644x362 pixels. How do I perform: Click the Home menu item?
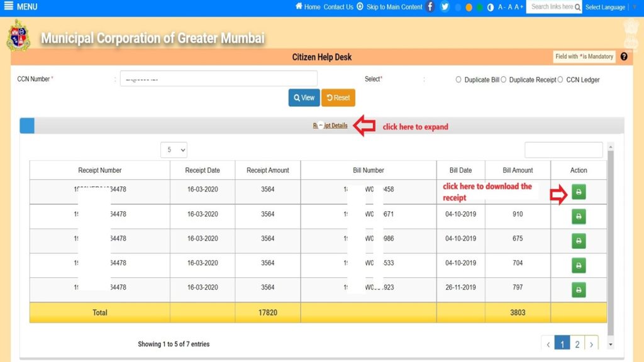coord(313,7)
